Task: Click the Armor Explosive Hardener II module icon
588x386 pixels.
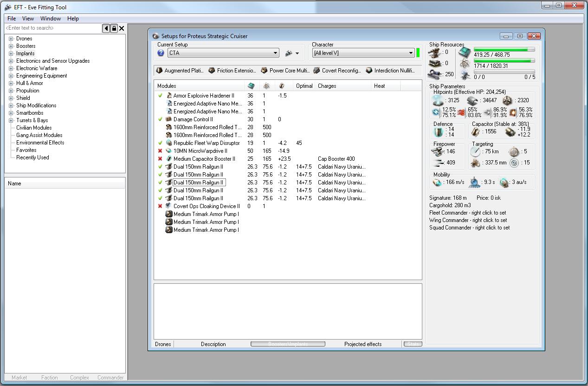Action: [169, 96]
